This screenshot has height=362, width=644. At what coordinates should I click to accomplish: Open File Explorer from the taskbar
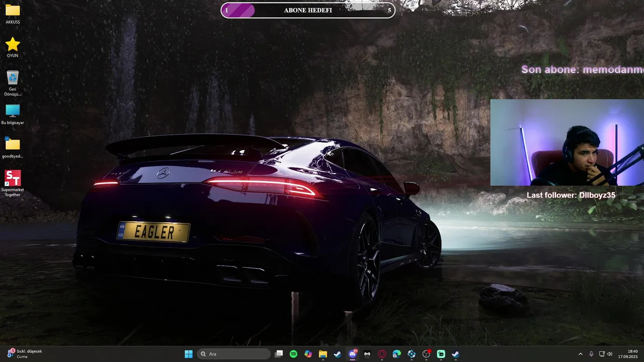pyautogui.click(x=323, y=354)
